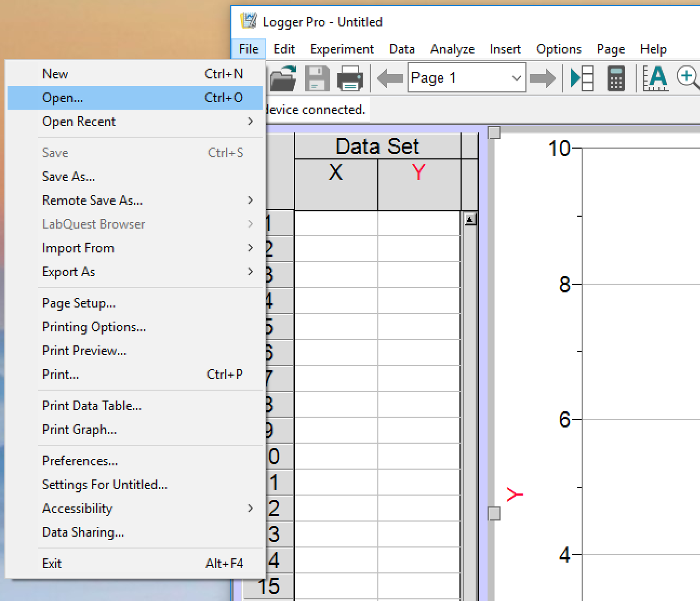Click the graph's top-left corner handle
The width and height of the screenshot is (700, 601).
(494, 132)
